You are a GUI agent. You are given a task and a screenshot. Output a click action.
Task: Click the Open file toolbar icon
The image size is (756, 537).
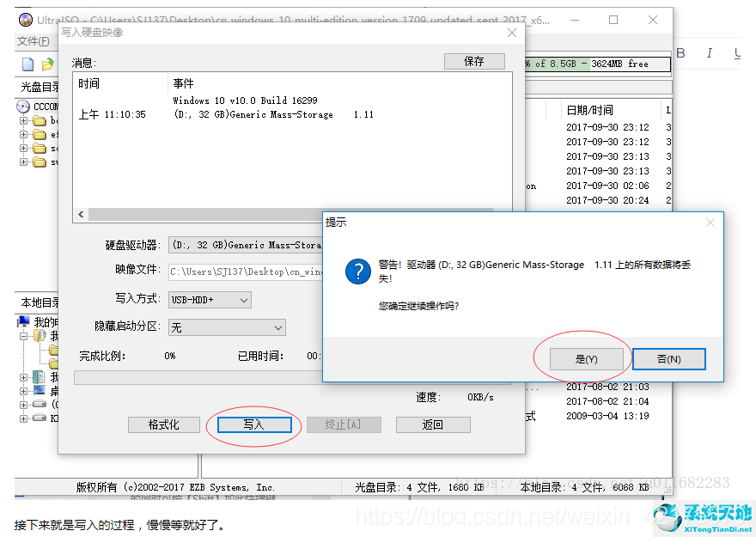coord(47,64)
